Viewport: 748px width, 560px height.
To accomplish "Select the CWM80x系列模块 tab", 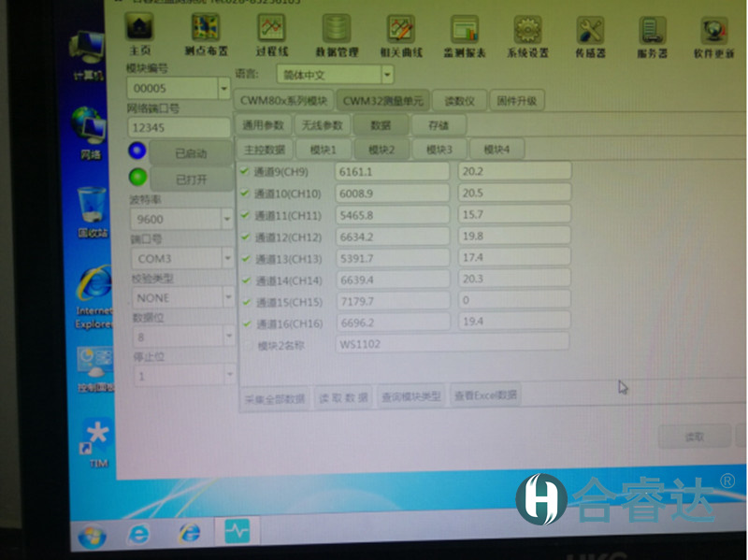I will [283, 100].
